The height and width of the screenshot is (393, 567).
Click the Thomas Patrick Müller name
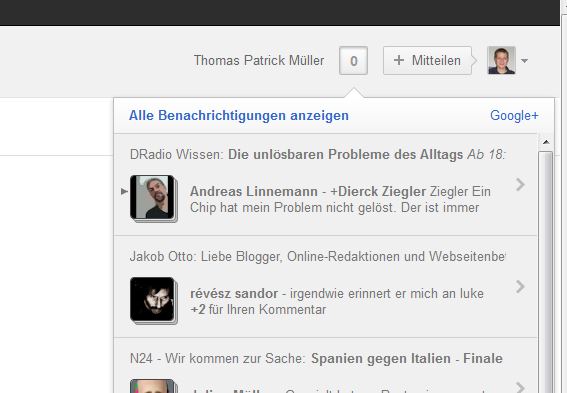pyautogui.click(x=259, y=60)
